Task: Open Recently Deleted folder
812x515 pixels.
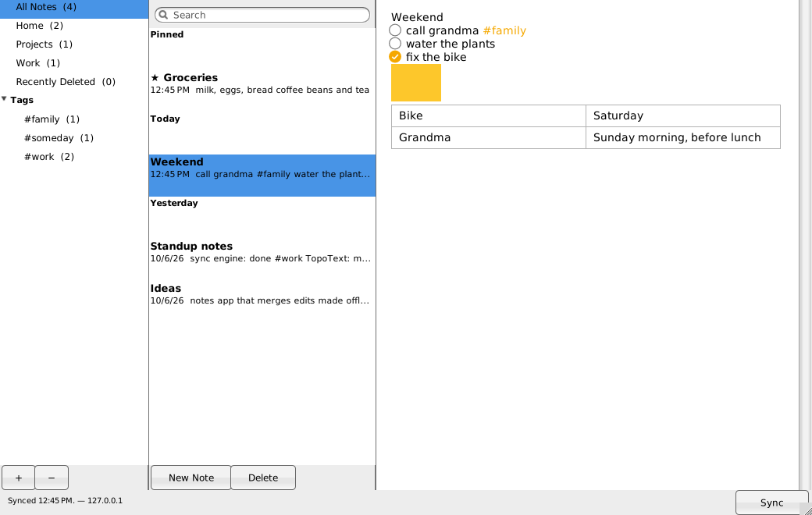Action: [x=74, y=81]
